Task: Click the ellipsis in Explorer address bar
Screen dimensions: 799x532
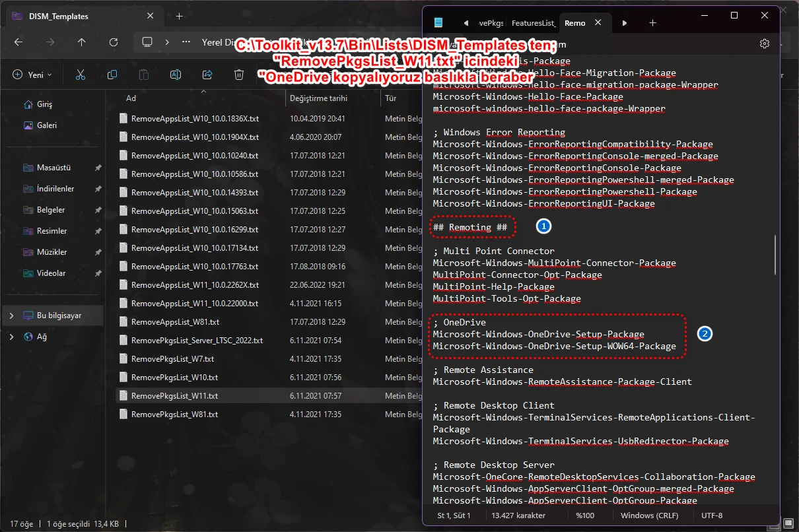Action: 188,42
